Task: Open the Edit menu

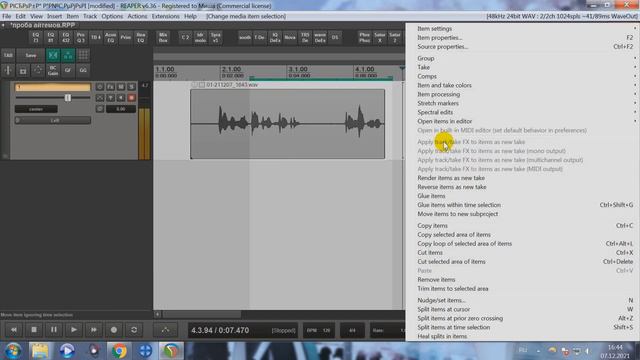Action: [20, 16]
